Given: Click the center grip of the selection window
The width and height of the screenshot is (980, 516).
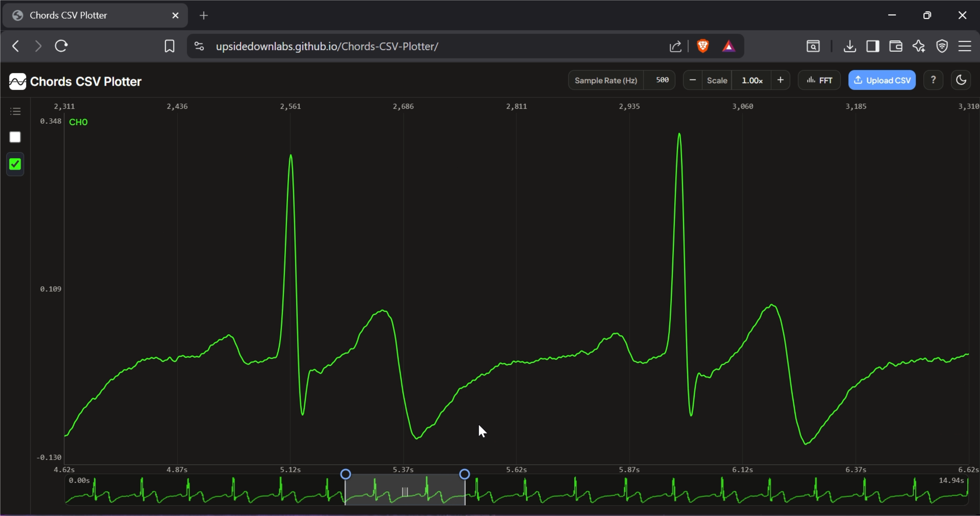Looking at the screenshot, I should click(405, 492).
